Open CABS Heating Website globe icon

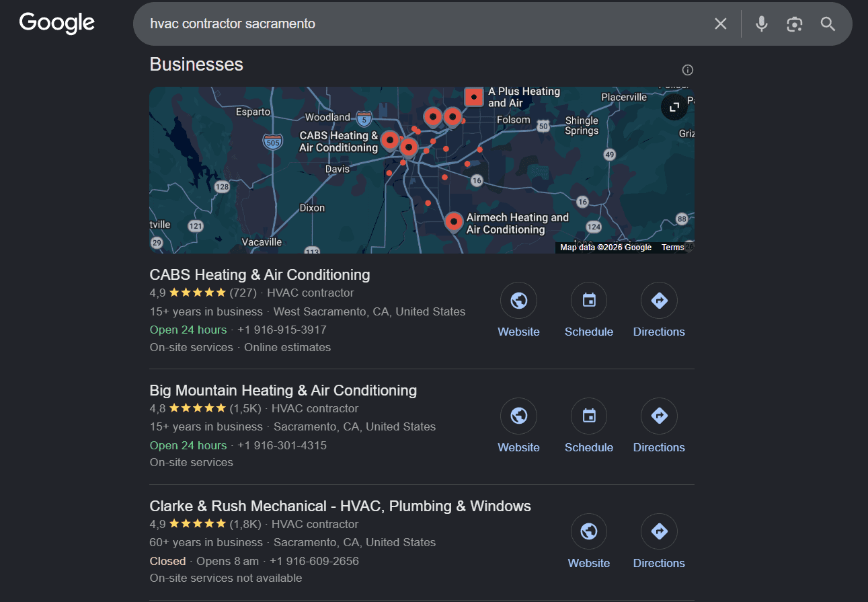click(518, 300)
